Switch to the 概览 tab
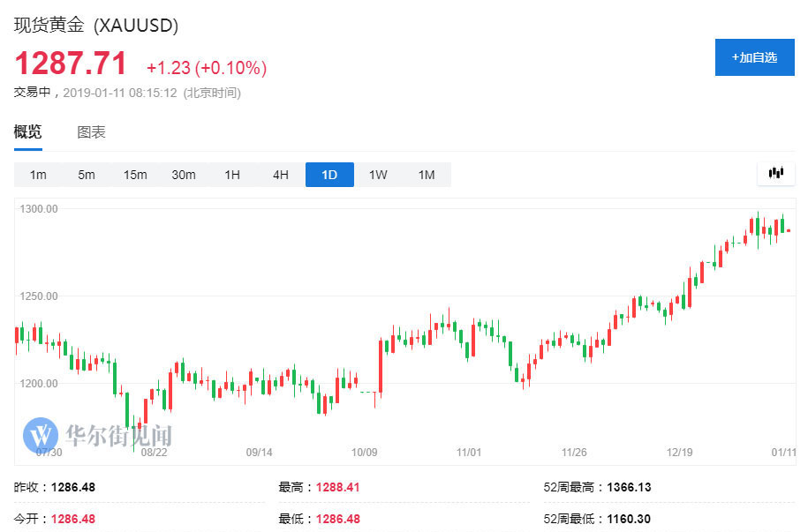The height and width of the screenshot is (532, 808). click(27, 132)
